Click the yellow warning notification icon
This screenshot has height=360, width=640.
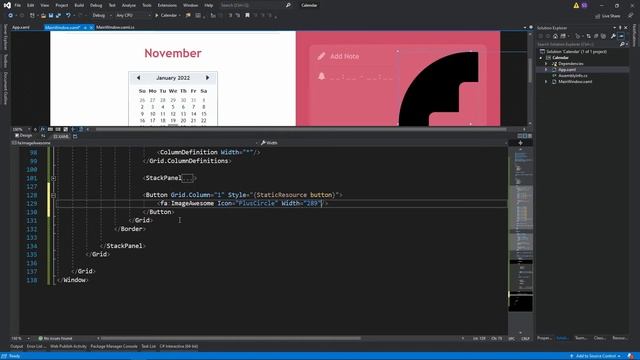[x=576, y=5]
